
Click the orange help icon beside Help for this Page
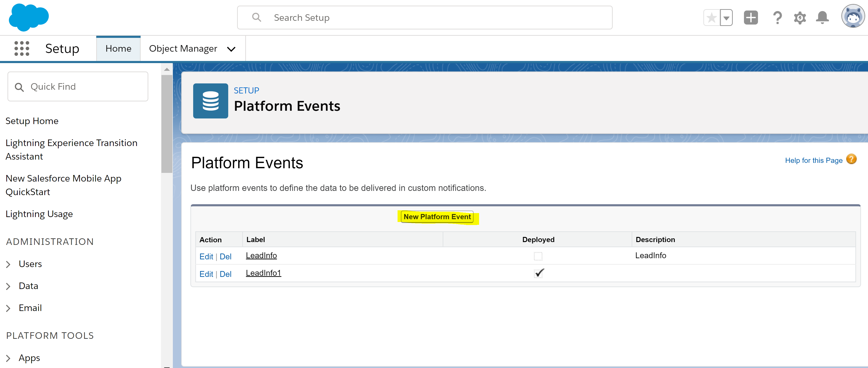[x=851, y=159]
